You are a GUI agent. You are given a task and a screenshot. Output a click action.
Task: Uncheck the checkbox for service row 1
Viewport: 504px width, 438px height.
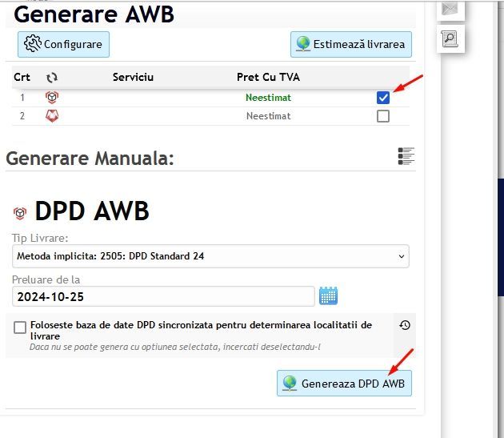(x=383, y=98)
